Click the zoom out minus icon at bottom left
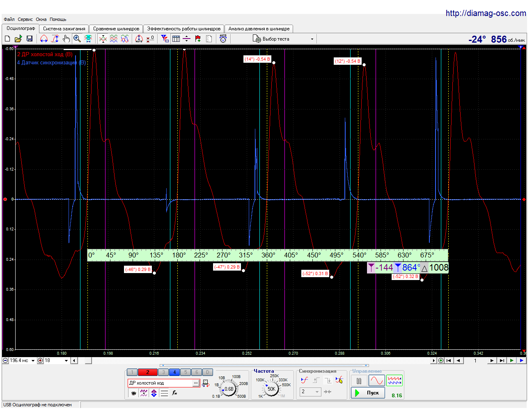 (x=5, y=360)
